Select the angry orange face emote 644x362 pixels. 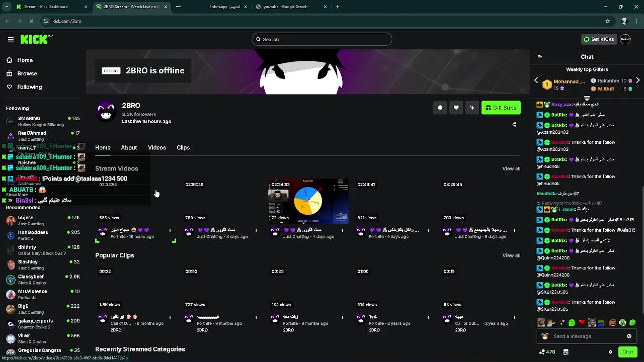pyautogui.click(x=612, y=323)
